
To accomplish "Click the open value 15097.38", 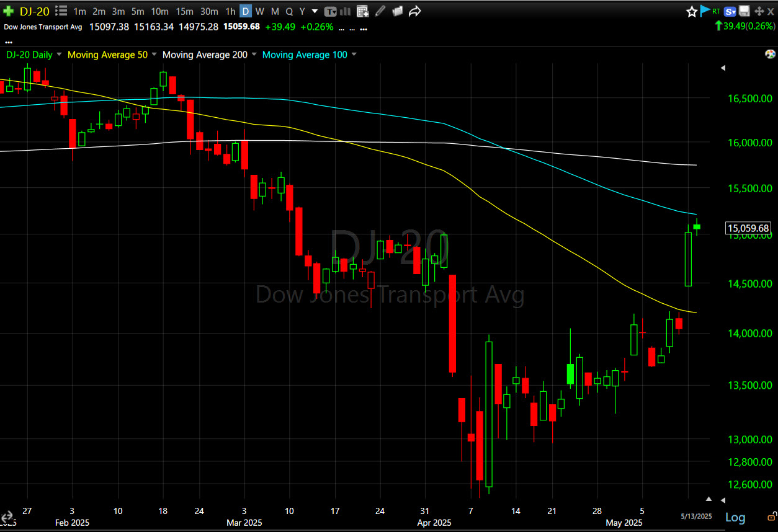I will coord(109,27).
